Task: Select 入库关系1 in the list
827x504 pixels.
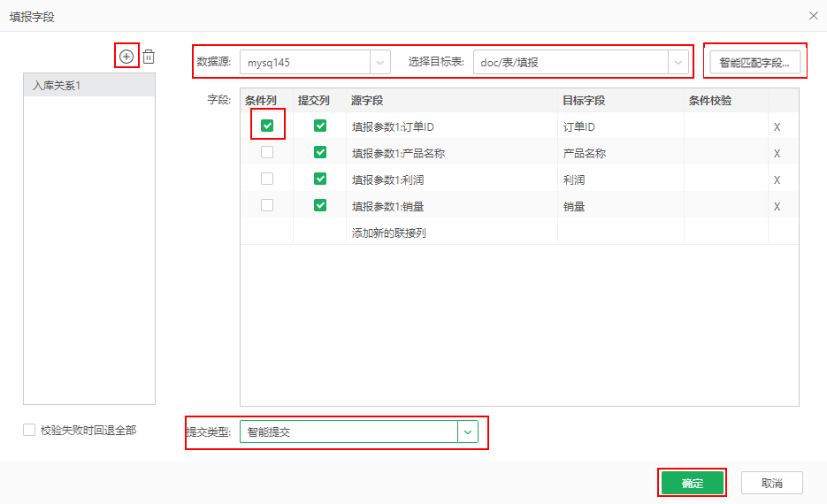Action: 88,85
